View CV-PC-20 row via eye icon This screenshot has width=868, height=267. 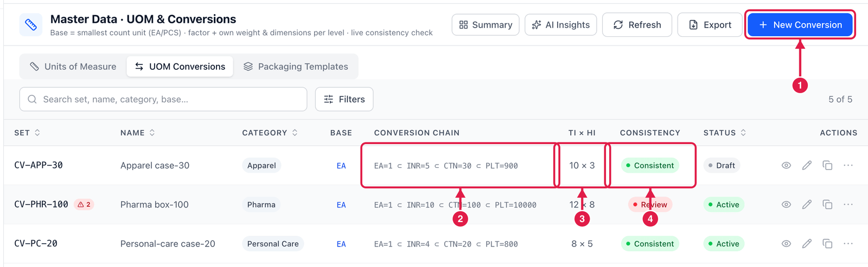coord(786,244)
